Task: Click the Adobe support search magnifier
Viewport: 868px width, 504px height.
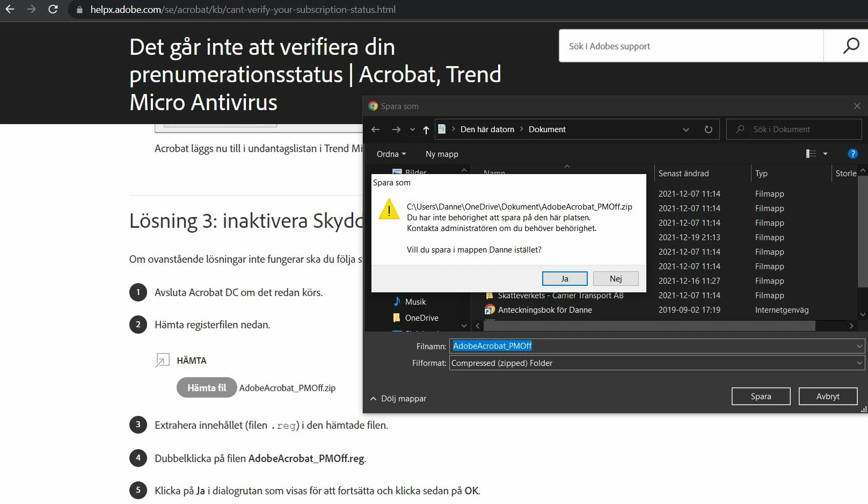Action: point(851,46)
